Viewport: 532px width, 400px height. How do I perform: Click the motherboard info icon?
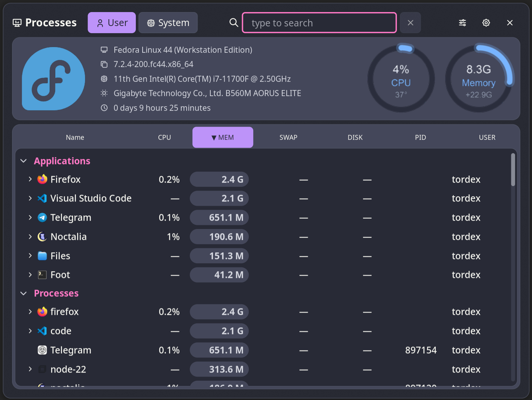(x=104, y=93)
